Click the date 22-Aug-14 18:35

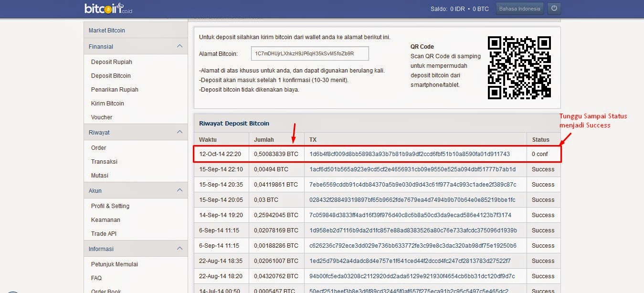221,261
